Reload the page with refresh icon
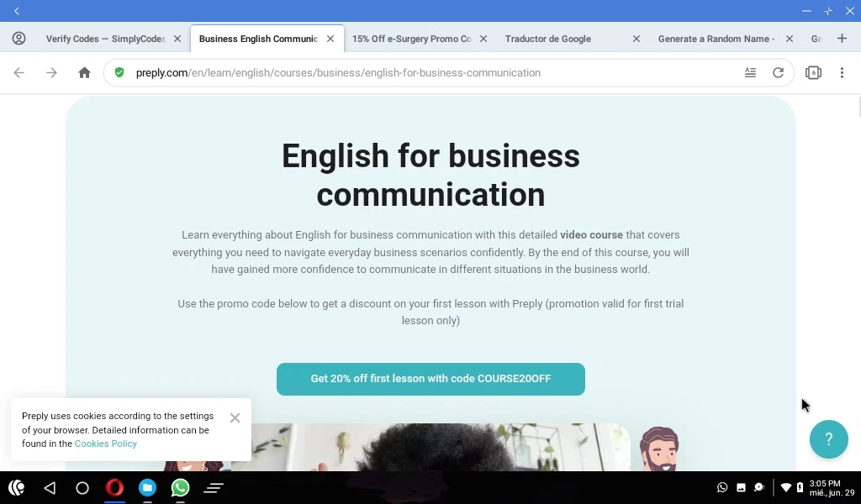Image resolution: width=861 pixels, height=504 pixels. [778, 72]
